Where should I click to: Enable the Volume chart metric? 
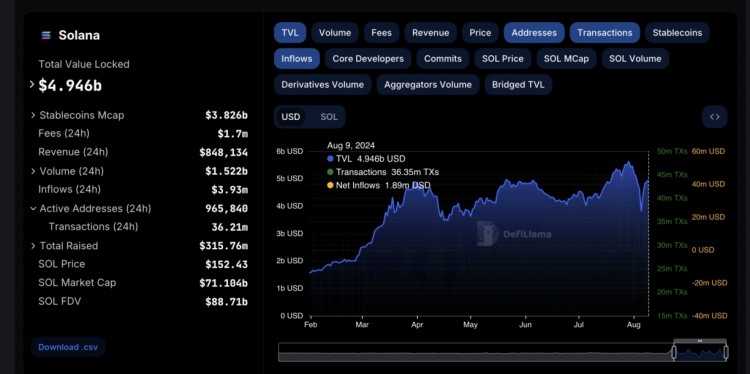click(x=335, y=33)
